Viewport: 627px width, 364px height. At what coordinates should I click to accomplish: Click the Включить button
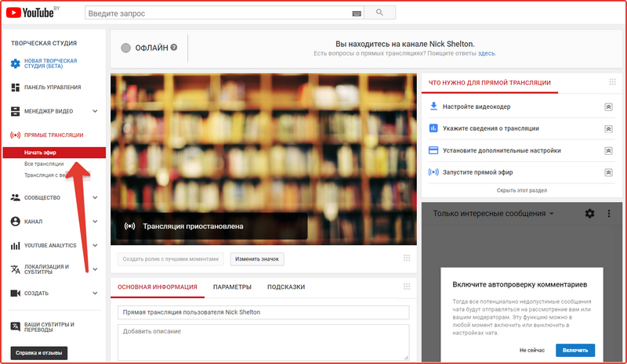575,350
